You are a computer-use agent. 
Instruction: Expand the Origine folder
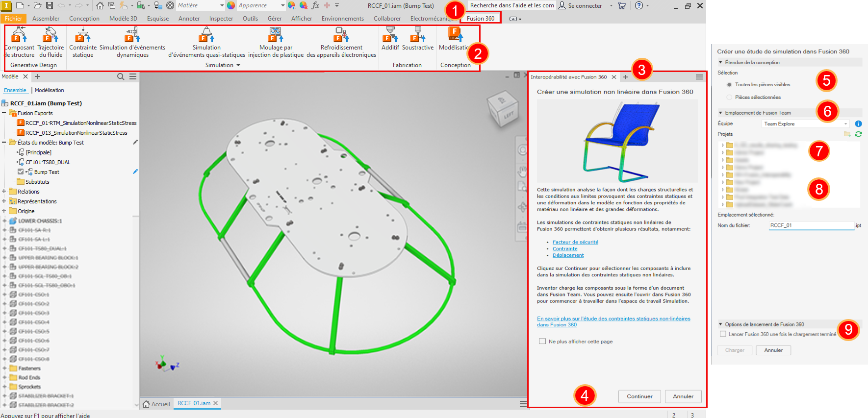(4, 211)
